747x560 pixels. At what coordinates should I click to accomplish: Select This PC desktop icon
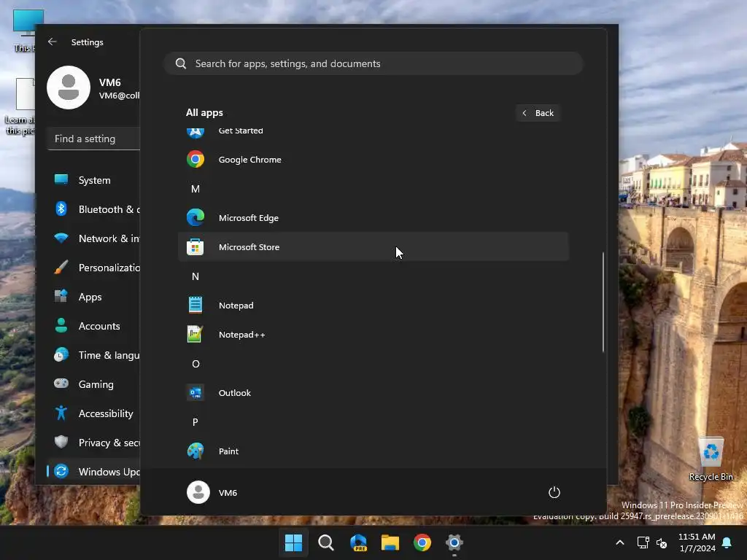24,29
